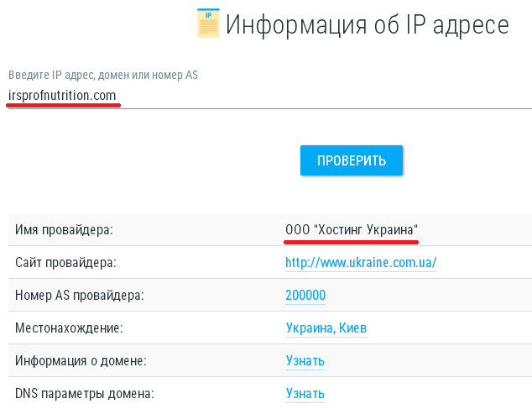Viewport: 532px width, 409px height.
Task: Click the IP document icon beside the heading
Action: click(208, 24)
